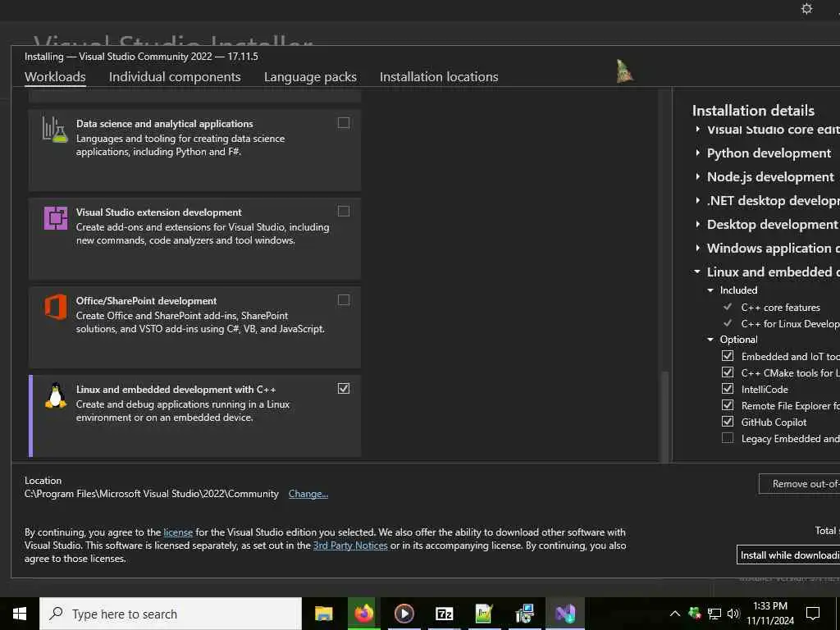Collapse the Included section
The image size is (840, 630).
710,290
